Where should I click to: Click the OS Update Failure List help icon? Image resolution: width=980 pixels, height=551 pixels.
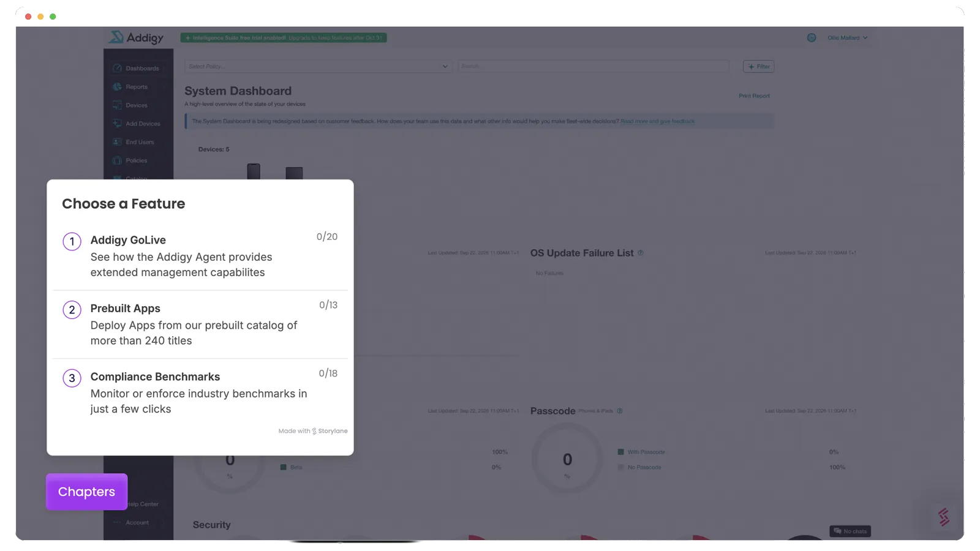(x=641, y=253)
